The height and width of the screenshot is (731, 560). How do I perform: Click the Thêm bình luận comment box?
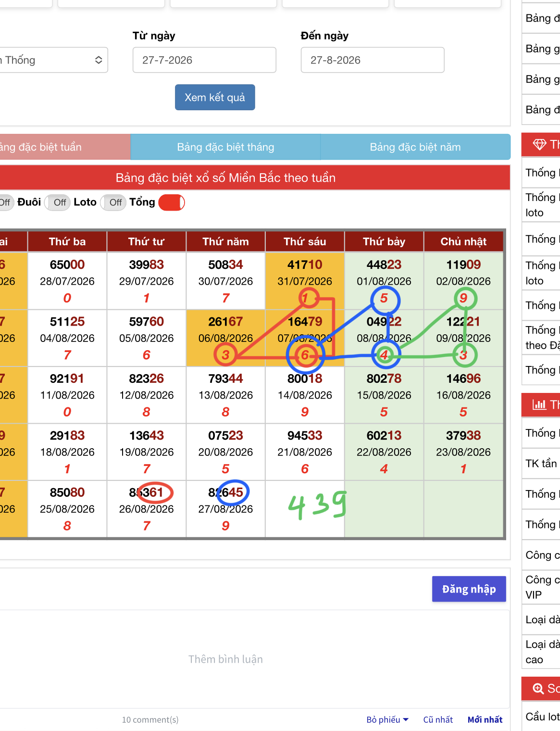coord(255,659)
